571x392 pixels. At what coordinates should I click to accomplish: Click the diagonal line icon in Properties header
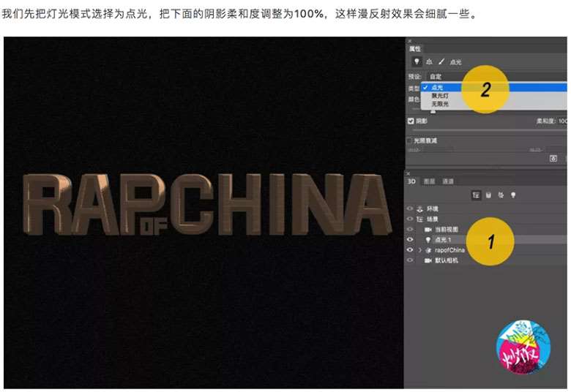pos(441,61)
